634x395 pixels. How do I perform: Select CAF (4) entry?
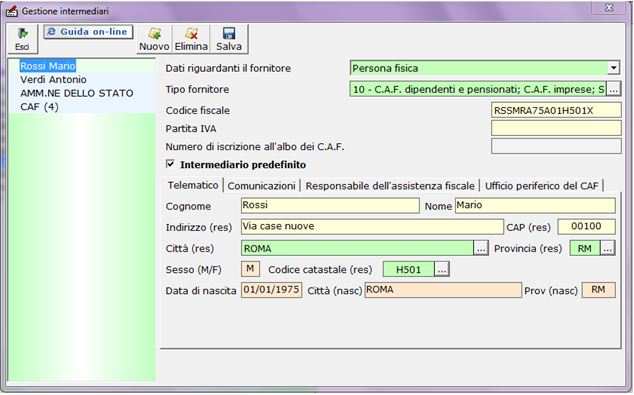point(40,107)
